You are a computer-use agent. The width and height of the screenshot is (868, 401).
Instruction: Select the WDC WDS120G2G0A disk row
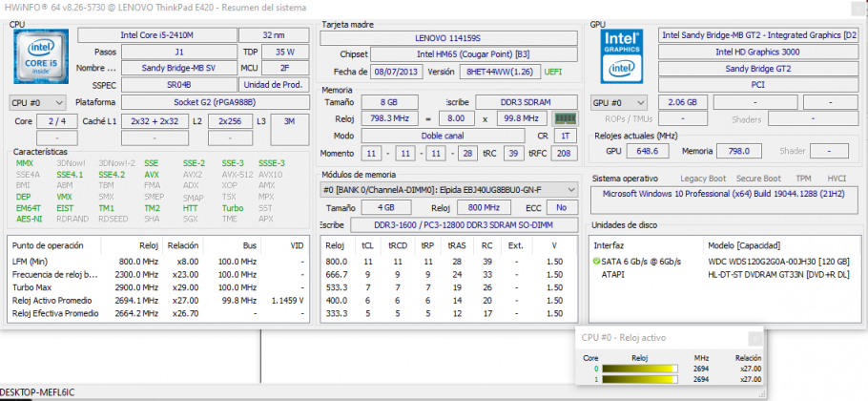[725, 262]
